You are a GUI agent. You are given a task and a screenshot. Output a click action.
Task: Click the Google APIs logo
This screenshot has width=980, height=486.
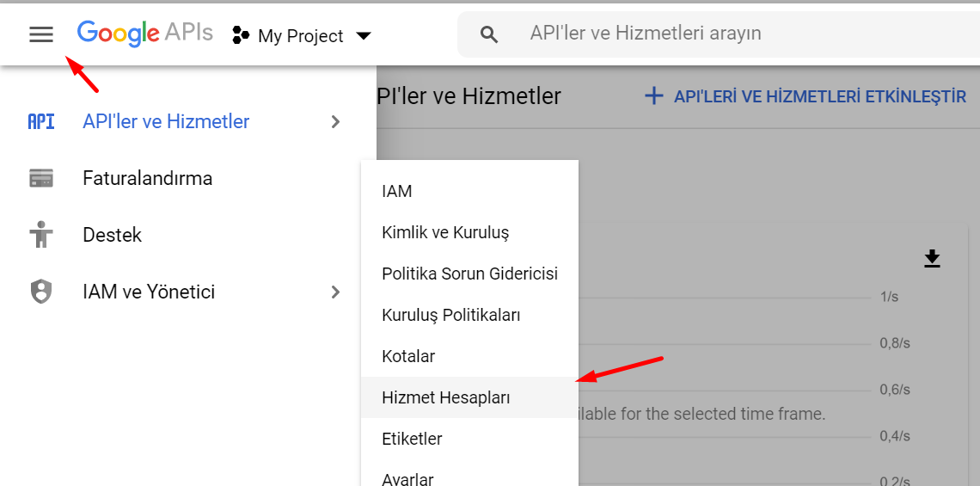[145, 34]
